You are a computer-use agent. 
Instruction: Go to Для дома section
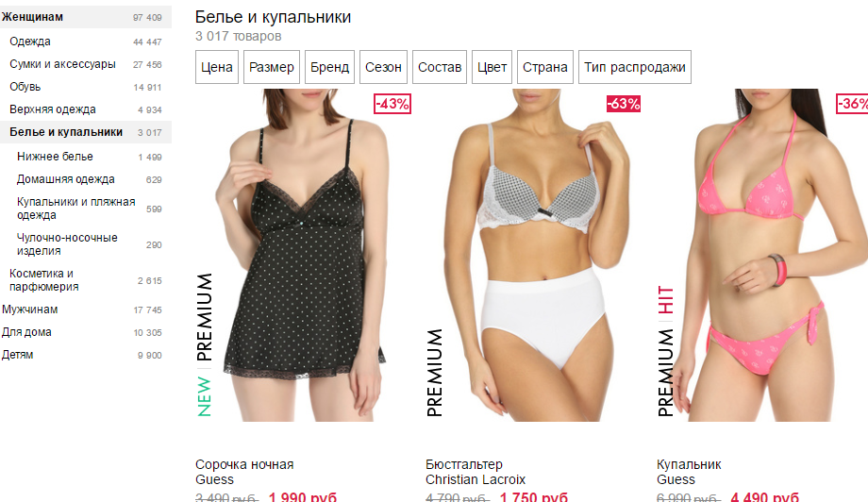click(86, 332)
